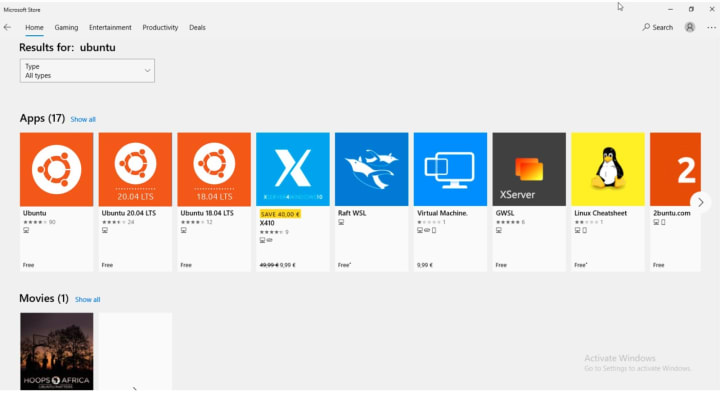Click the Linux Cheatsheet title text
This screenshot has width=720, height=405.
click(600, 213)
